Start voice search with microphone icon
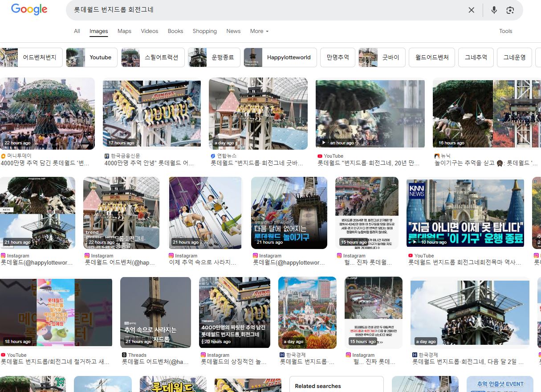The image size is (541, 392). (x=494, y=10)
